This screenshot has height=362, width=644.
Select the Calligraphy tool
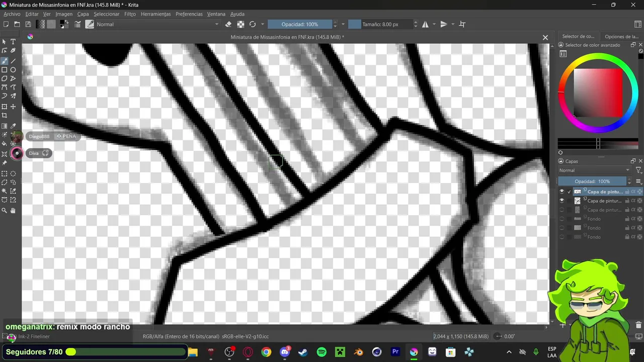click(13, 51)
